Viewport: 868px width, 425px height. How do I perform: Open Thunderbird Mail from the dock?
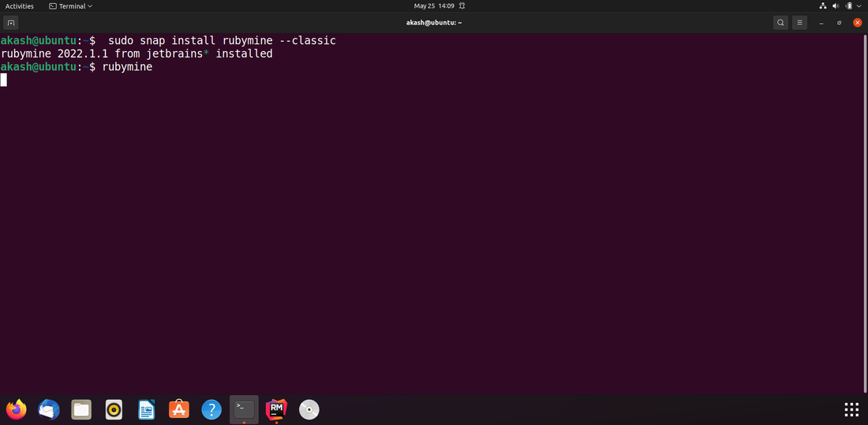(49, 409)
